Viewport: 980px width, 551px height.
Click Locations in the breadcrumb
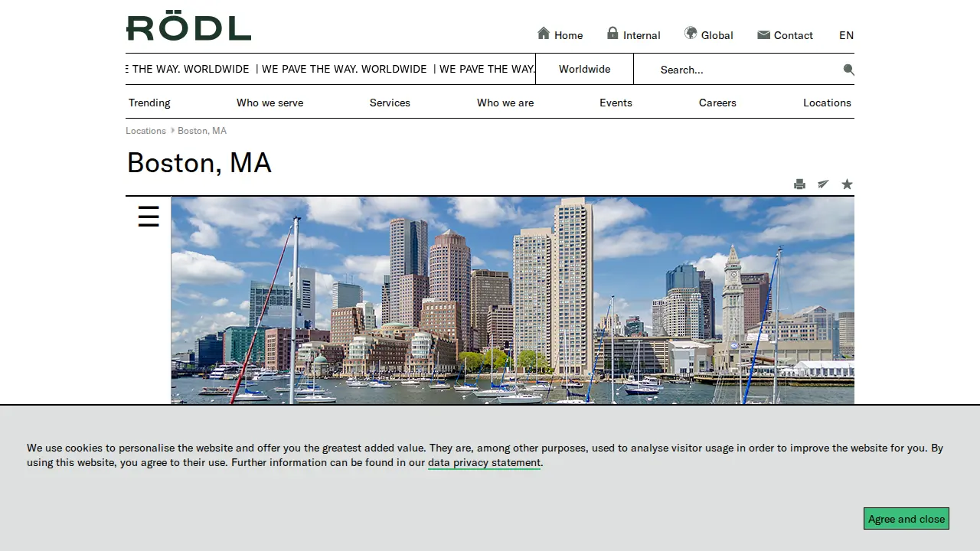145,131
